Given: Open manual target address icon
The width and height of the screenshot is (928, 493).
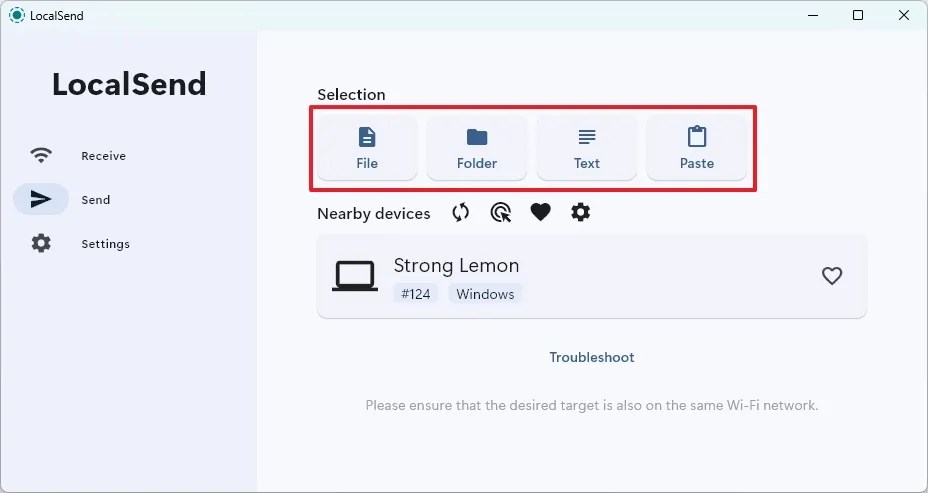Looking at the screenshot, I should click(x=501, y=212).
